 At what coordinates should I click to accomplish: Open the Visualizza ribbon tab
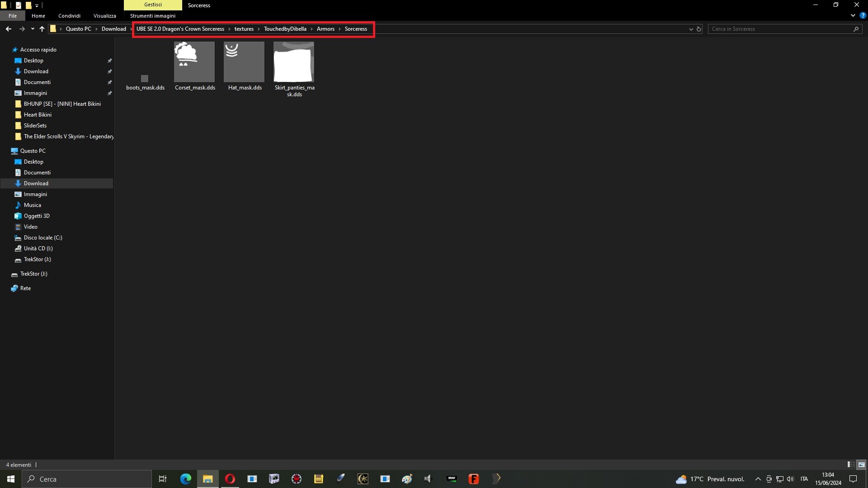[105, 16]
